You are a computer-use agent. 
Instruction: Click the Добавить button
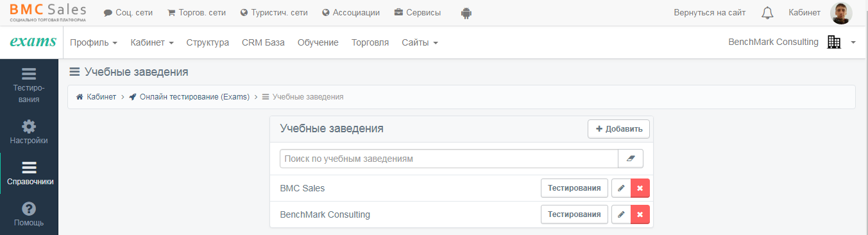click(618, 128)
